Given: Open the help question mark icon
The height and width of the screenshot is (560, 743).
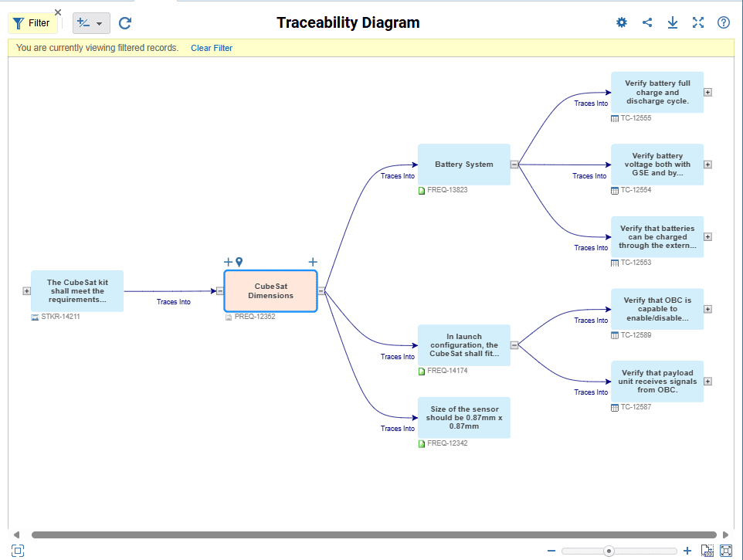Looking at the screenshot, I should [724, 22].
